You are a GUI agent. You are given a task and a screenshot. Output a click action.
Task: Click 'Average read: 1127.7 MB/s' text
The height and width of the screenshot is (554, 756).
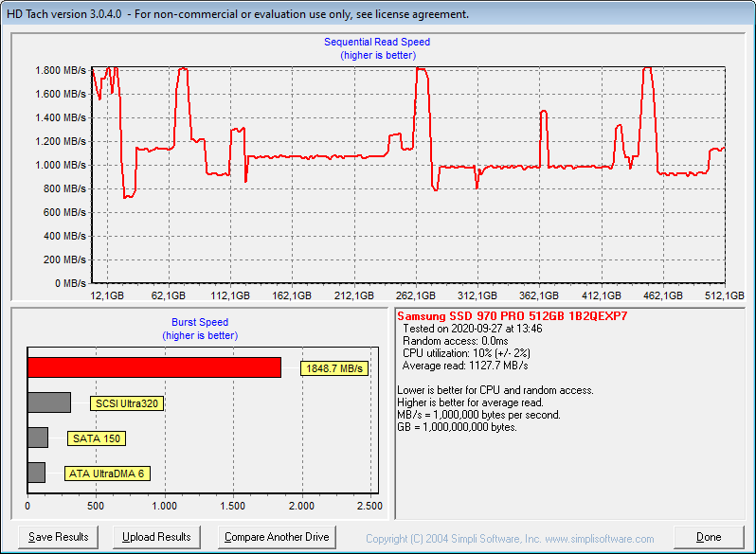point(465,366)
